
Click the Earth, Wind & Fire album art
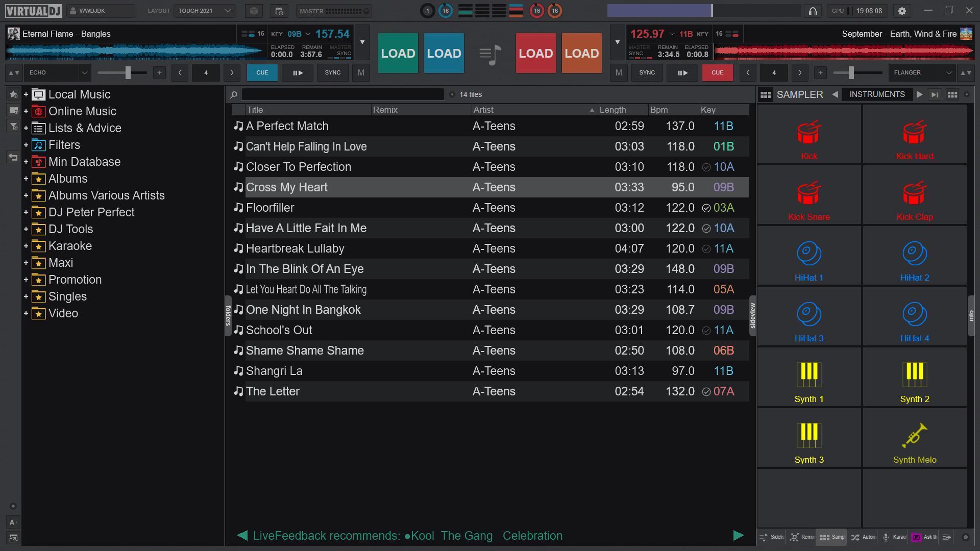point(966,34)
